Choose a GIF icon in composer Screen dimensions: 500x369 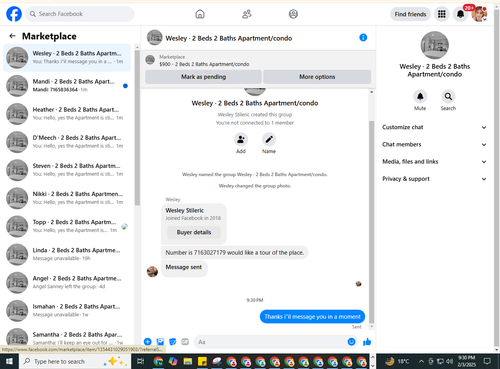pos(185,342)
